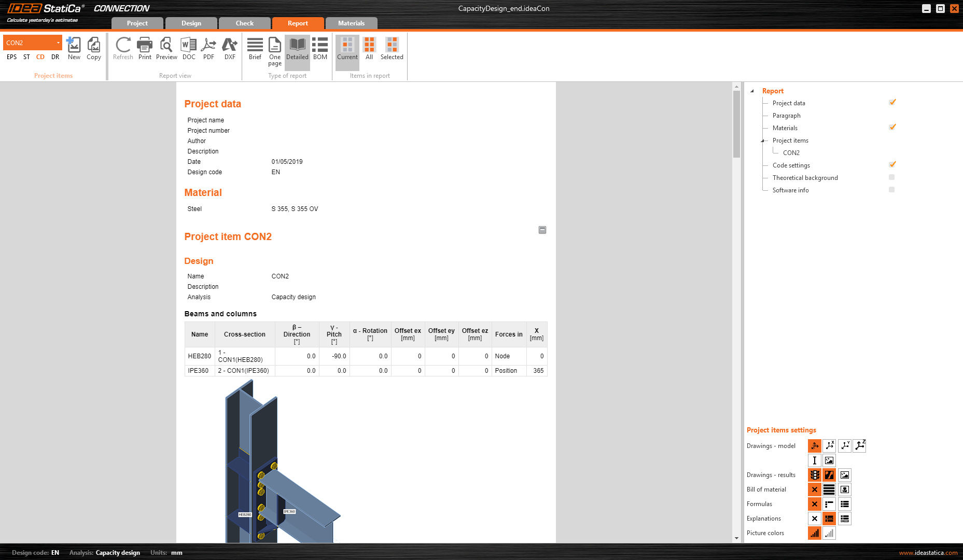Screen dimensions: 963x560
Task: Check the Software info report item
Action: 892,189
